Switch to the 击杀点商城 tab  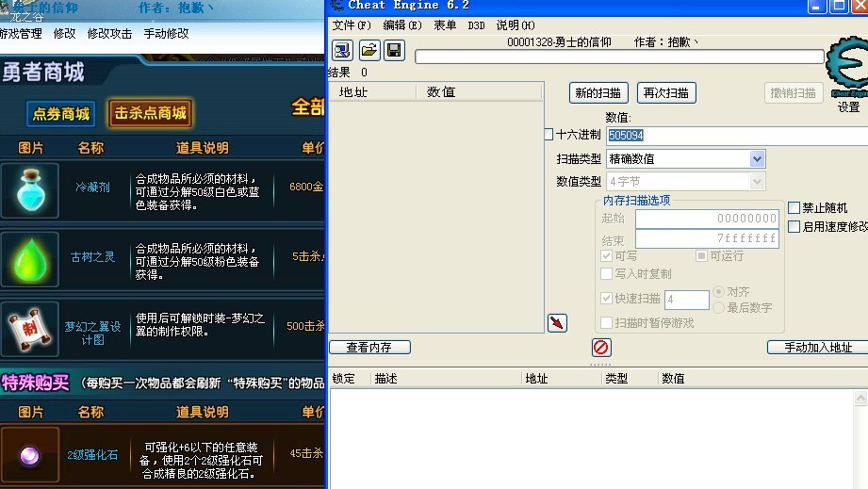[x=151, y=113]
